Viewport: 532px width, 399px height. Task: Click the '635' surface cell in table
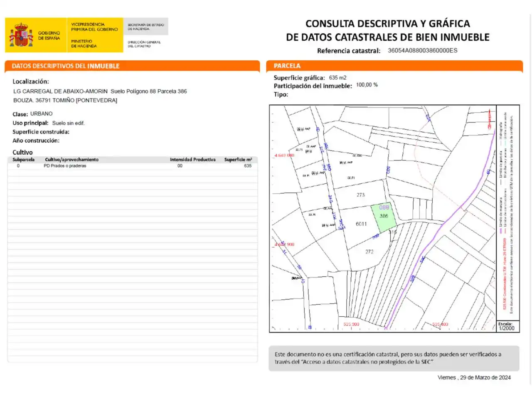(248, 166)
